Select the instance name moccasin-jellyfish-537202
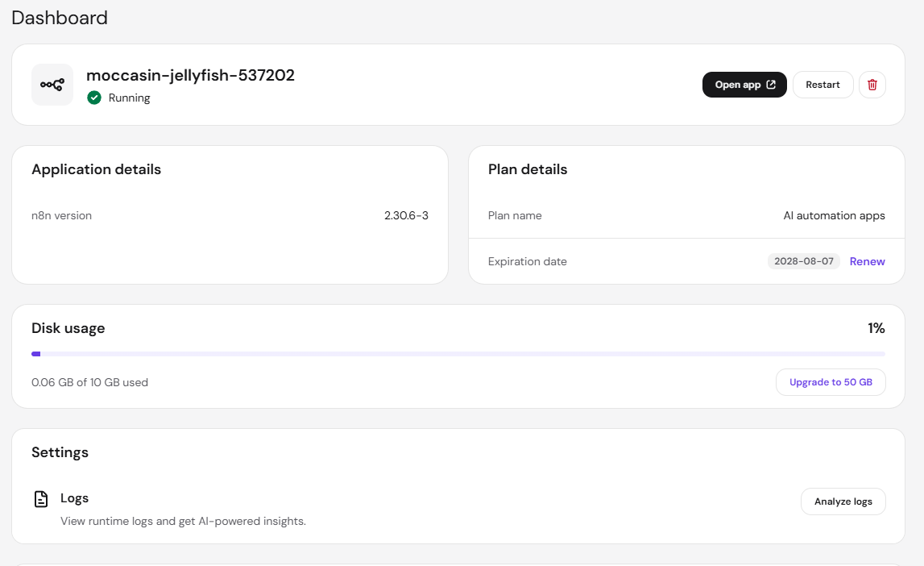The image size is (924, 566). 190,76
